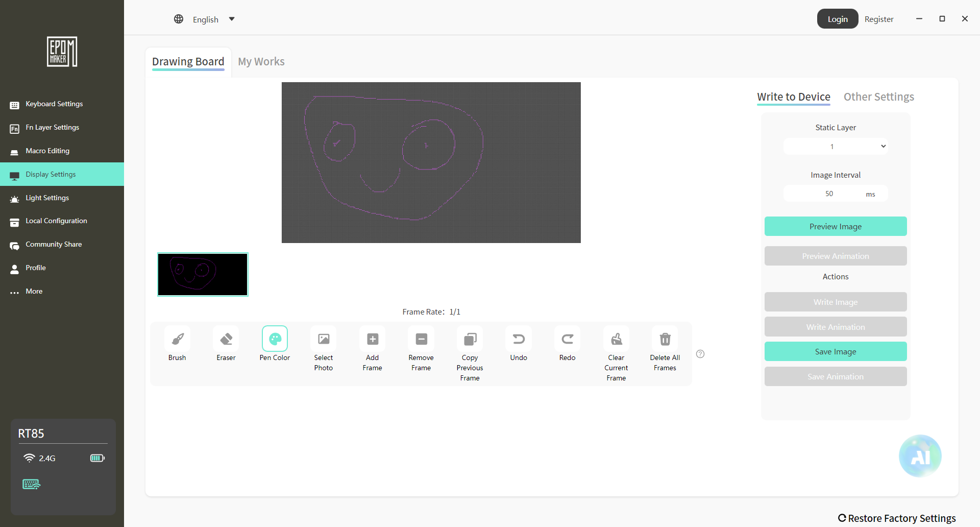Close the application window
Viewport: 980px width, 527px height.
[965, 19]
